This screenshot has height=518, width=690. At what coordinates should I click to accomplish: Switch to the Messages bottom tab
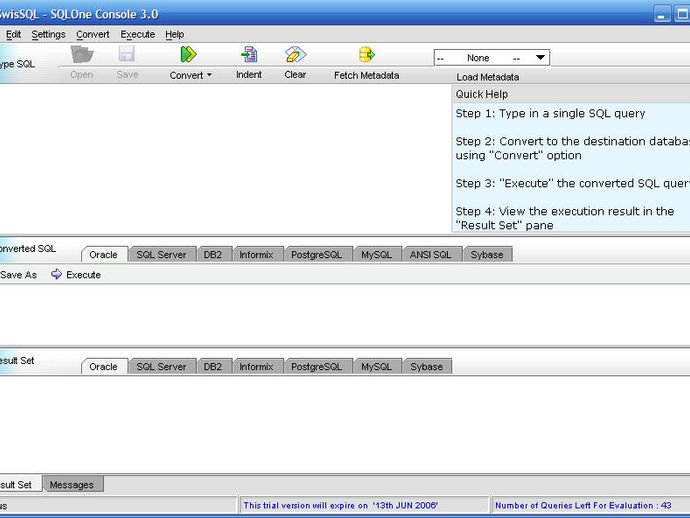(72, 485)
